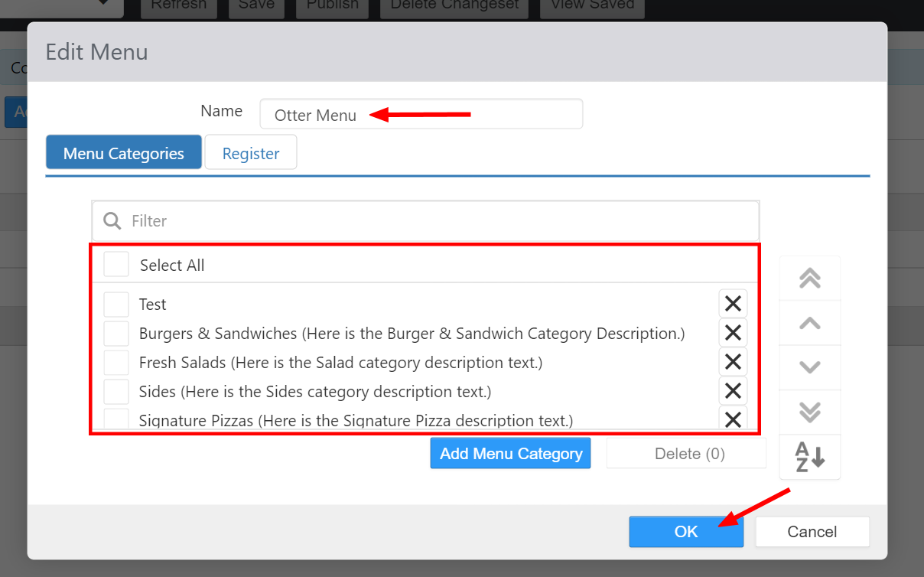
Task: Check the Select All checkbox
Action: (x=116, y=265)
